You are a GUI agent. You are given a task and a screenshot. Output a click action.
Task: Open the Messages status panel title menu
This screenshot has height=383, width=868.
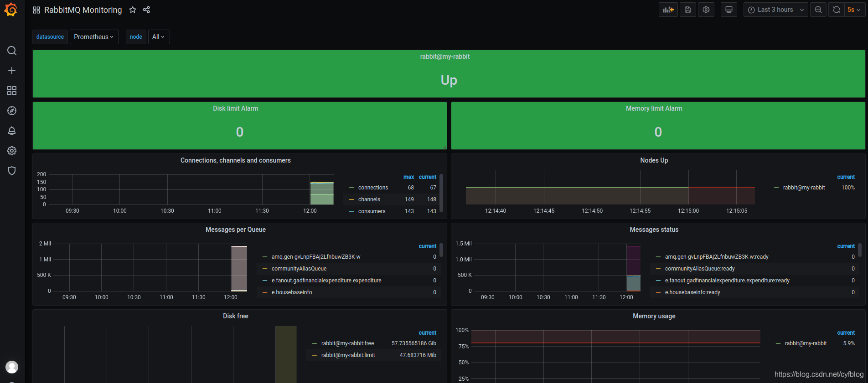tap(654, 230)
